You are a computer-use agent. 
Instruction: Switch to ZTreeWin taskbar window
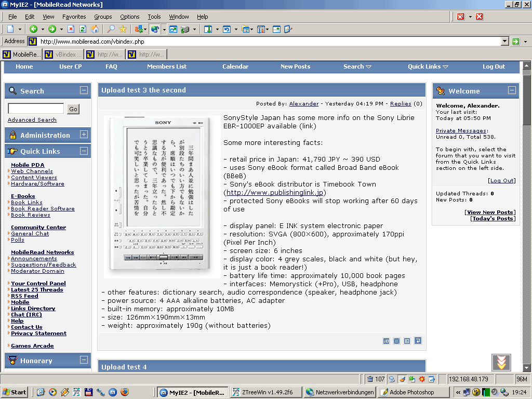[265, 392]
